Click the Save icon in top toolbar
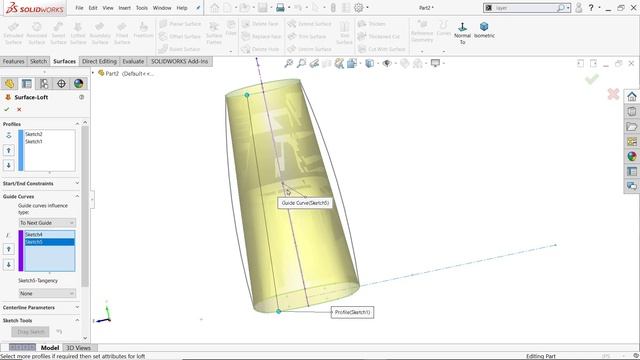 tap(262, 7)
